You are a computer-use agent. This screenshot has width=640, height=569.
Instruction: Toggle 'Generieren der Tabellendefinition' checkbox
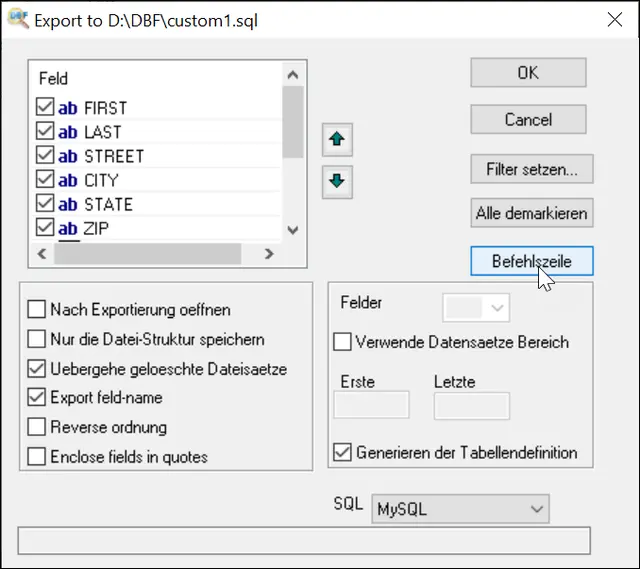click(x=342, y=452)
